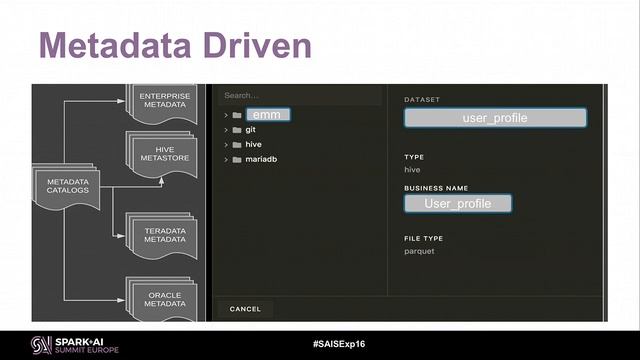The image size is (640, 360).
Task: Click the Teradata Metadata diagram box
Action: click(x=163, y=236)
